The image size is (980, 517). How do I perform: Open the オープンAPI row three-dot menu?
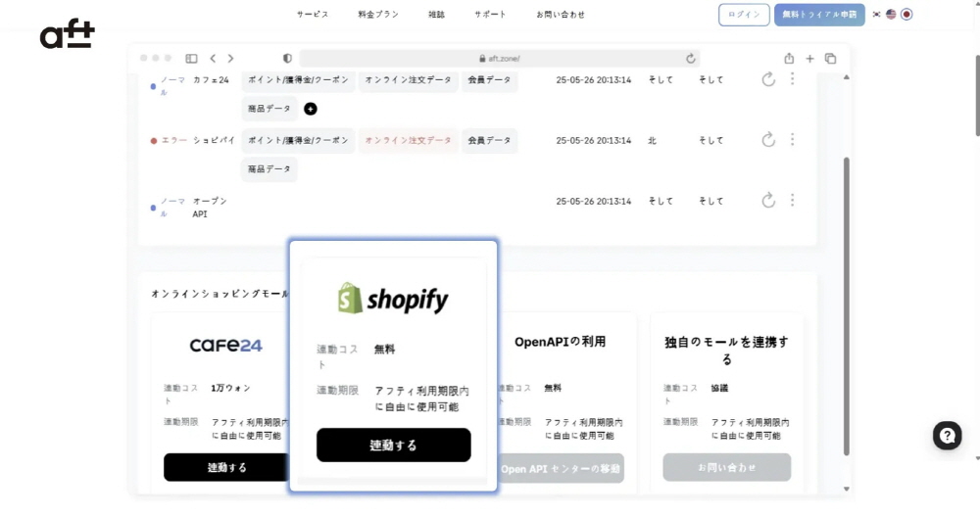tap(792, 200)
